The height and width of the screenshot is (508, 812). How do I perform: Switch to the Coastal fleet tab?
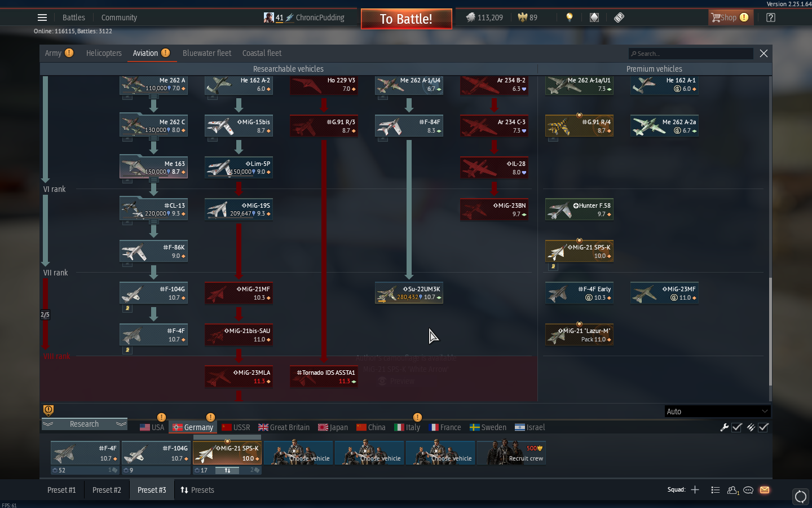pyautogui.click(x=262, y=53)
